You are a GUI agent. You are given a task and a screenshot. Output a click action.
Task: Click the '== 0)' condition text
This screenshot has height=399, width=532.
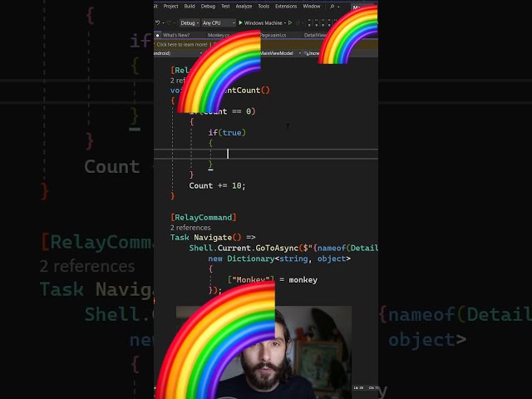(x=244, y=111)
